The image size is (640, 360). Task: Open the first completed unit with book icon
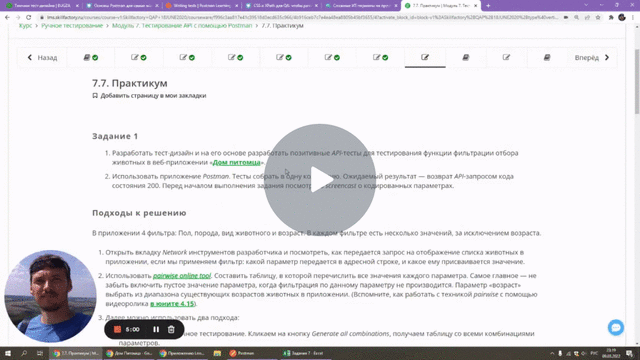[x=91, y=58]
